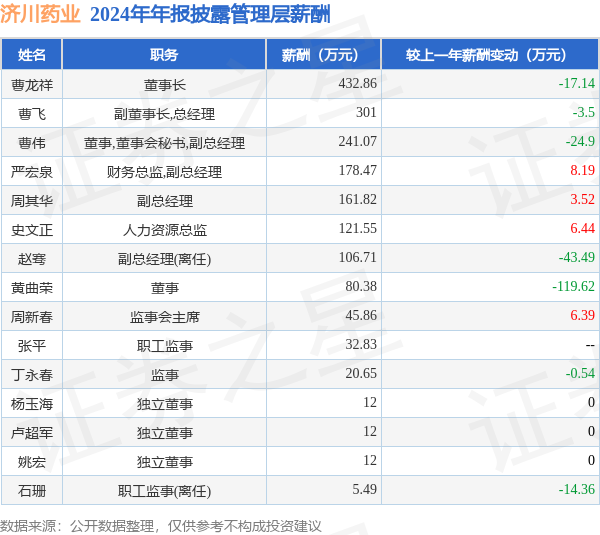The image size is (600, 535).
Task: Click salary value 161.82
Action: 357,199
